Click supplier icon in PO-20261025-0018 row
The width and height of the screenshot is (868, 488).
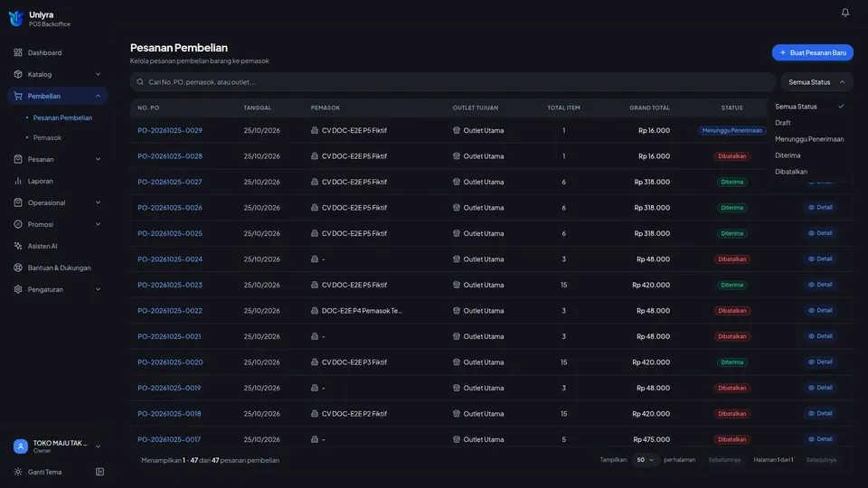pyautogui.click(x=315, y=413)
